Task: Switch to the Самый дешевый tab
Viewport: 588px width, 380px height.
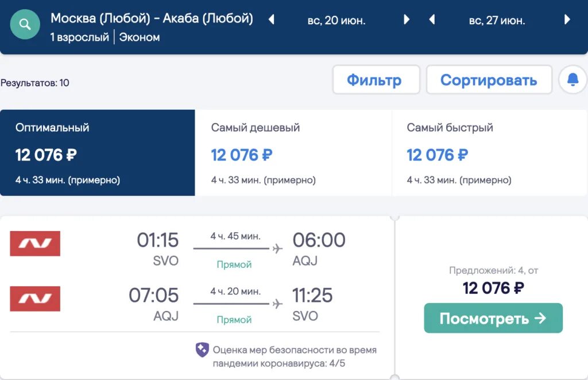Action: [293, 153]
